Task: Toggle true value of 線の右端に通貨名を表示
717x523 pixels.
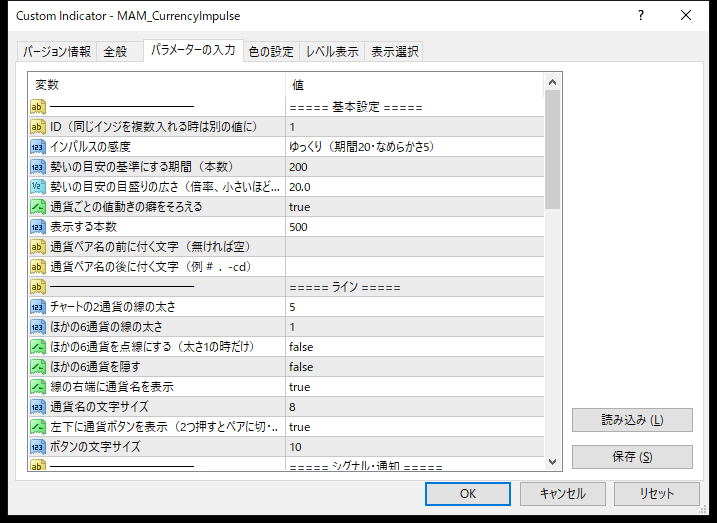Action: 415,387
